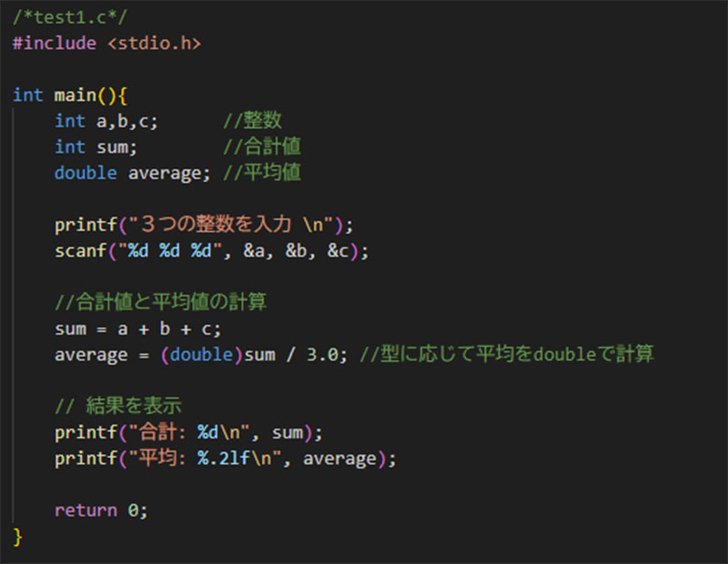Click the variable declaration int a,b,c
Screen dimensions: 728x564
click(x=106, y=121)
